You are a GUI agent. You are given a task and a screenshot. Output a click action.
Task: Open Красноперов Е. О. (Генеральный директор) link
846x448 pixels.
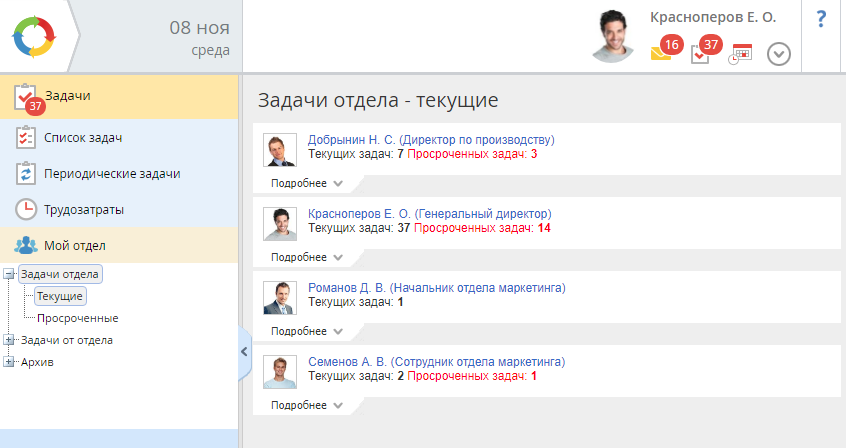(x=429, y=214)
